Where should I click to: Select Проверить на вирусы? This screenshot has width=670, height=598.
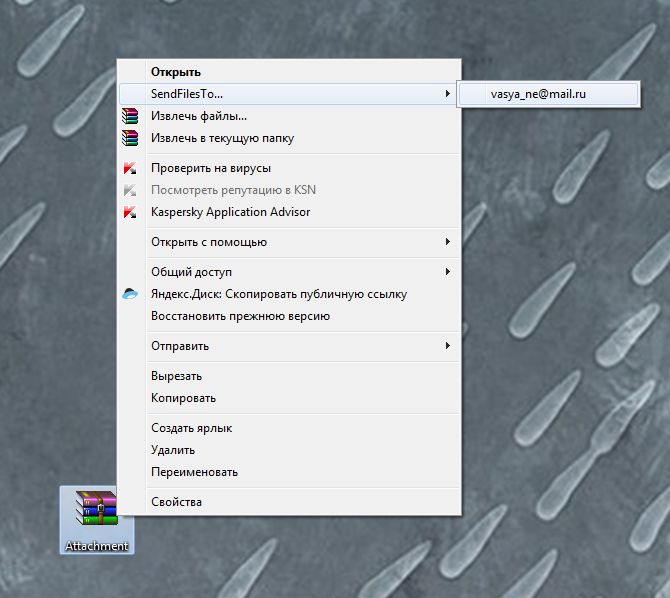pos(289,168)
